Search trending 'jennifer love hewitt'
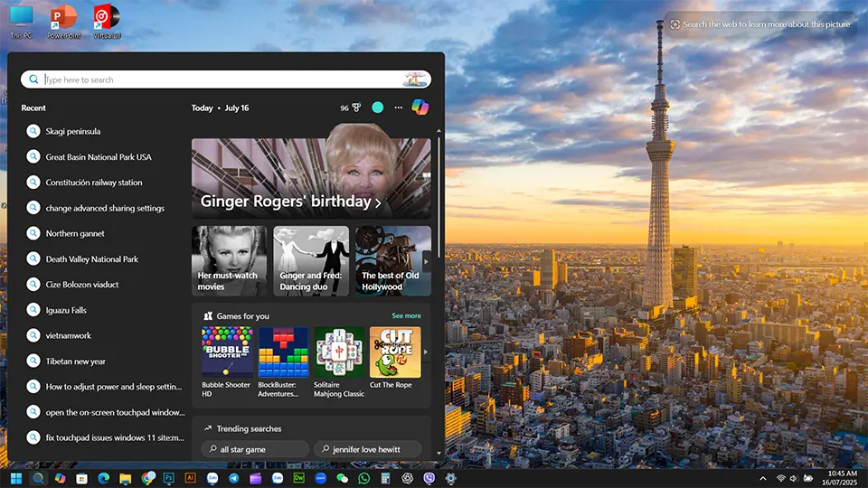Image resolution: width=868 pixels, height=488 pixels. click(367, 449)
